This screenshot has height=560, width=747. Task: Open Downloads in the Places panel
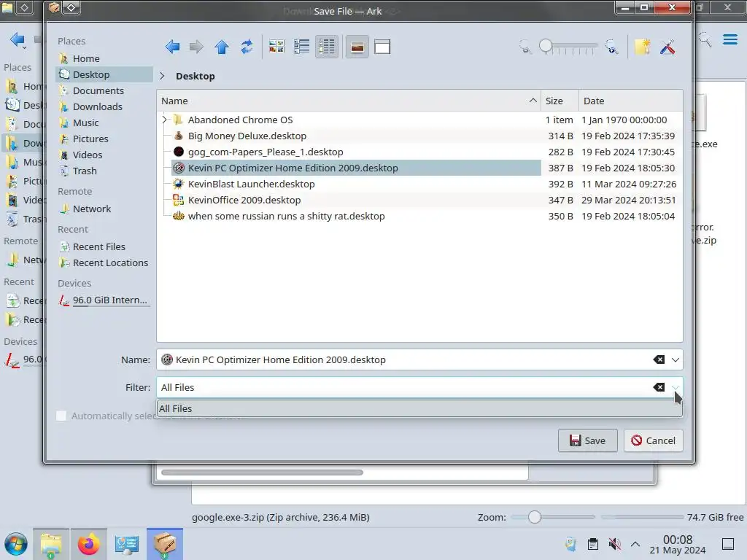pos(104,106)
